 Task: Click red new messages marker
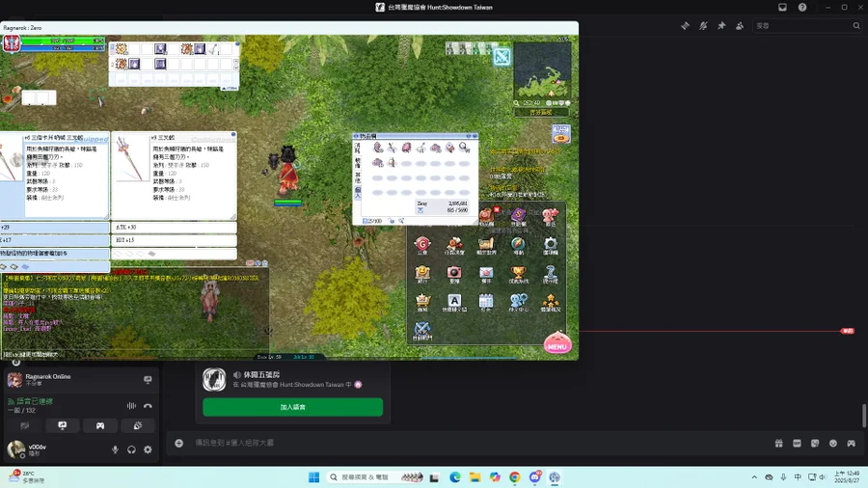click(847, 331)
